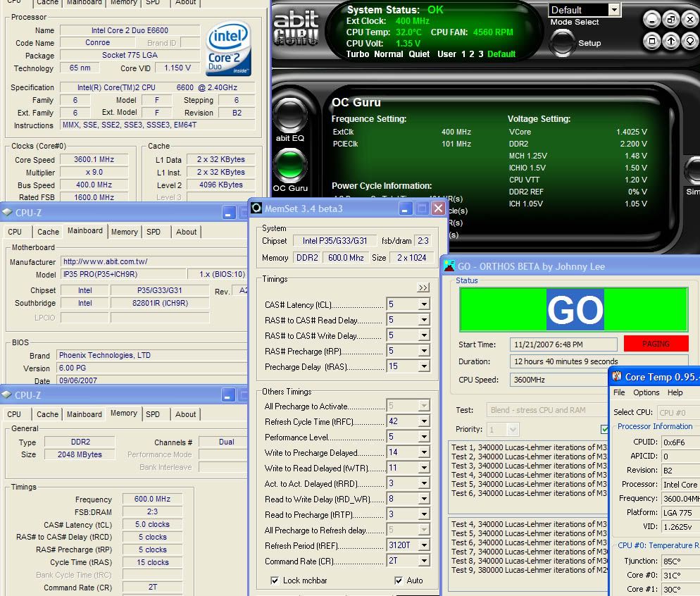The image size is (700, 596).
Task: Click the >> expand button in MemSet Timings
Action: coord(423,287)
